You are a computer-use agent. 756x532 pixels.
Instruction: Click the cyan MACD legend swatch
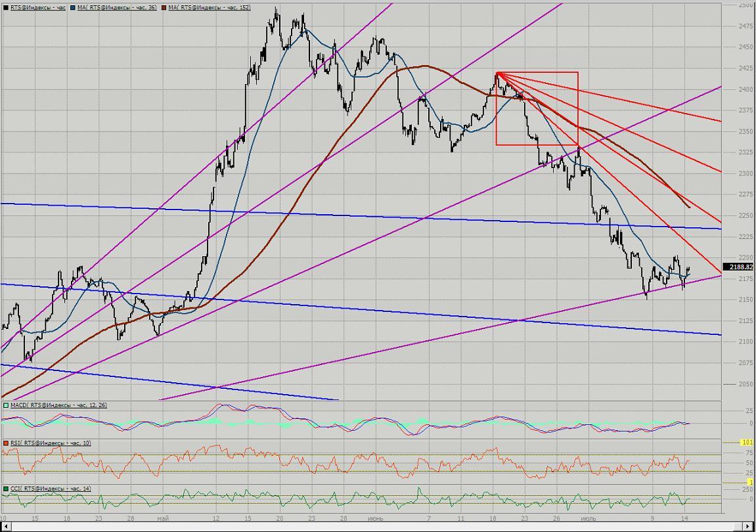tap(6, 405)
